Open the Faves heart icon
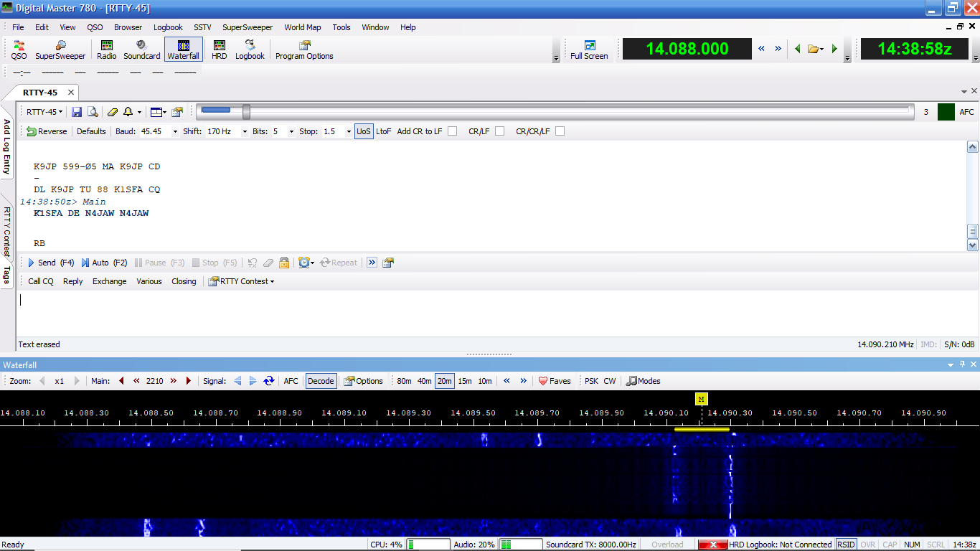980x551 pixels. pyautogui.click(x=555, y=381)
